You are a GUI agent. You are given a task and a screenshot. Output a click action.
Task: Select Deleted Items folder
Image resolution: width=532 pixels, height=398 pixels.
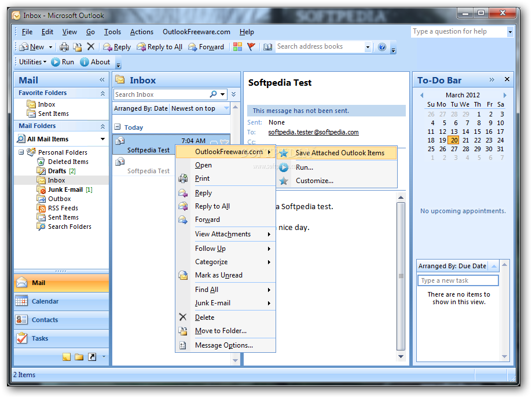68,162
